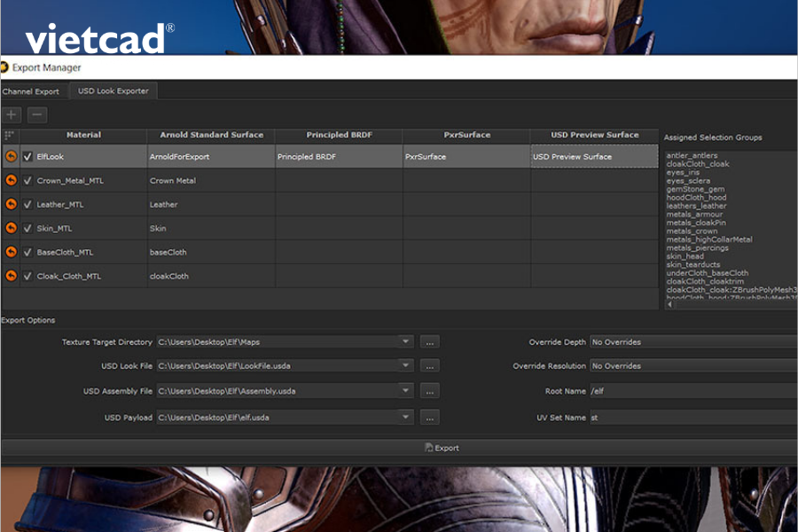Select metals_armour selection group
The height and width of the screenshot is (532, 798).
[x=694, y=215]
